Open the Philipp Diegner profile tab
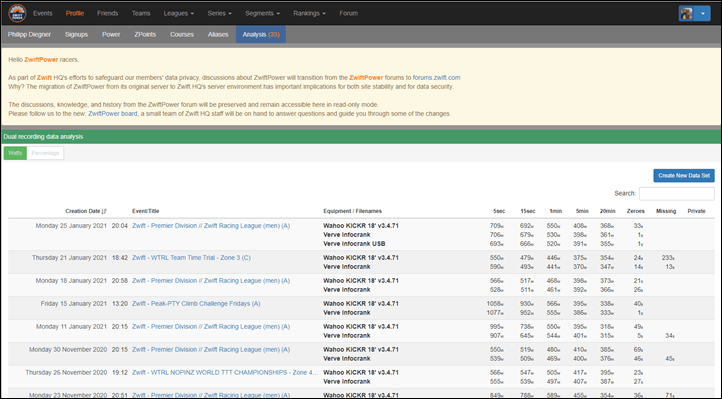The width and height of the screenshot is (722, 399). click(x=29, y=35)
